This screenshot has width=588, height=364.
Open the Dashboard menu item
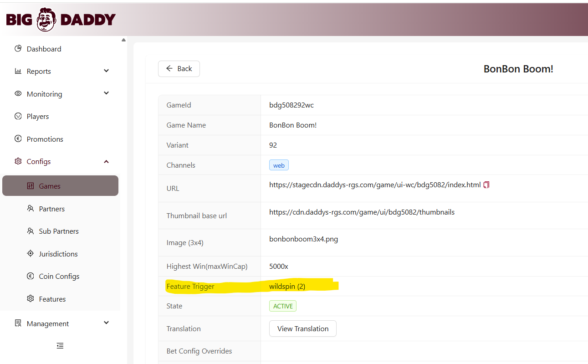[x=60, y=49]
